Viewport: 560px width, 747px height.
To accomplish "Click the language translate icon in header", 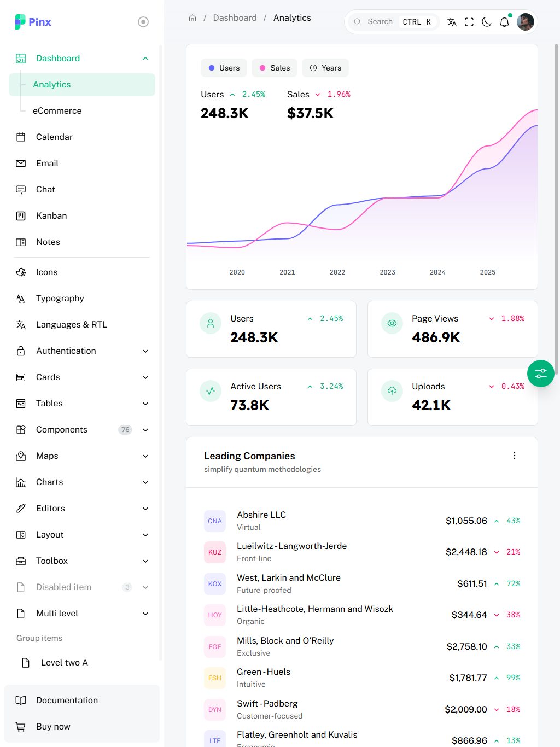I will tap(452, 22).
